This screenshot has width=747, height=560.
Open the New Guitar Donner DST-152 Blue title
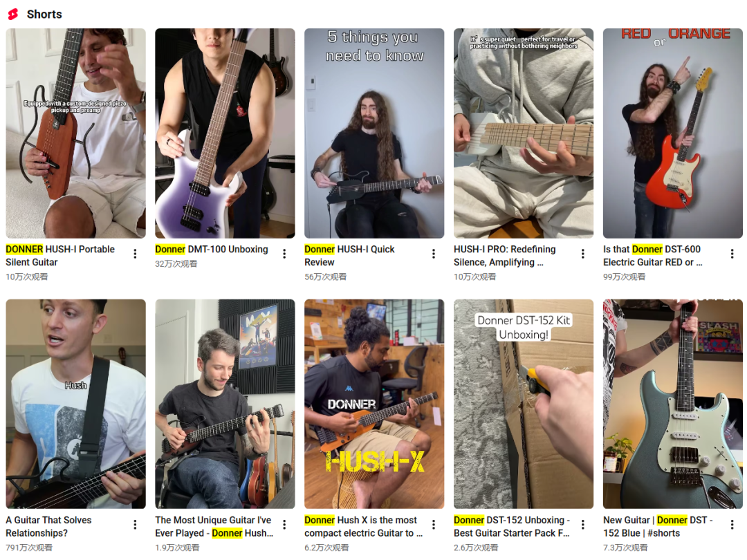pyautogui.click(x=658, y=527)
